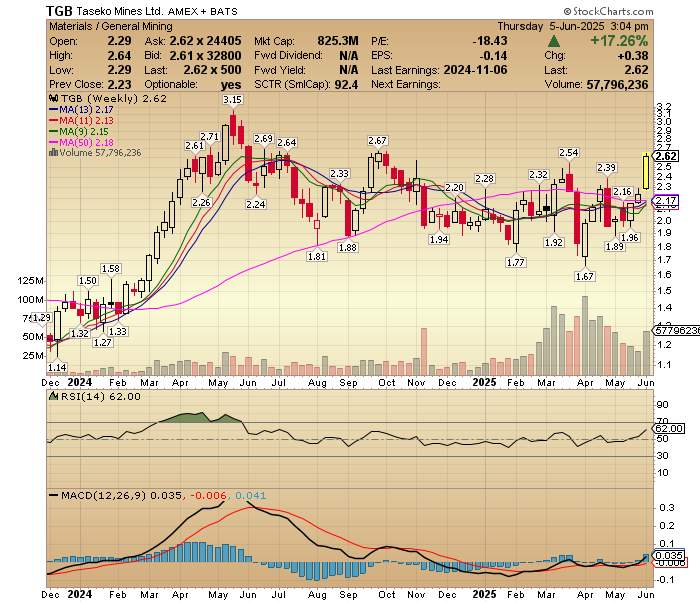Click the 2.39 price annotation
The image size is (700, 603).
click(x=607, y=168)
